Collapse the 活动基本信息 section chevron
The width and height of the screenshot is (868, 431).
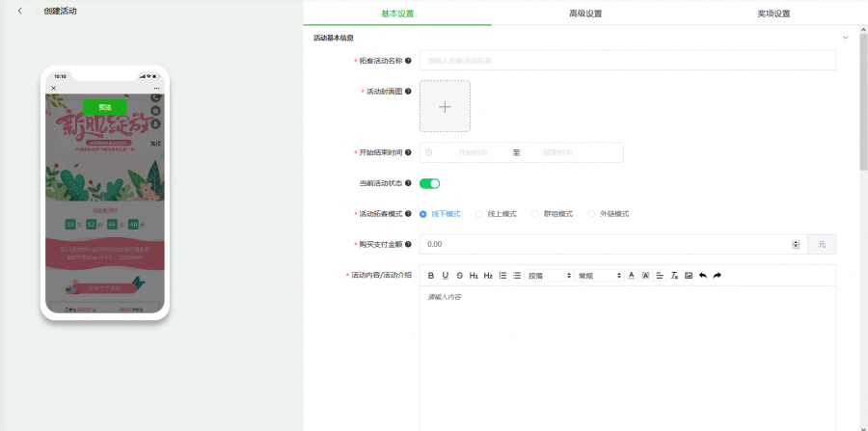click(845, 38)
